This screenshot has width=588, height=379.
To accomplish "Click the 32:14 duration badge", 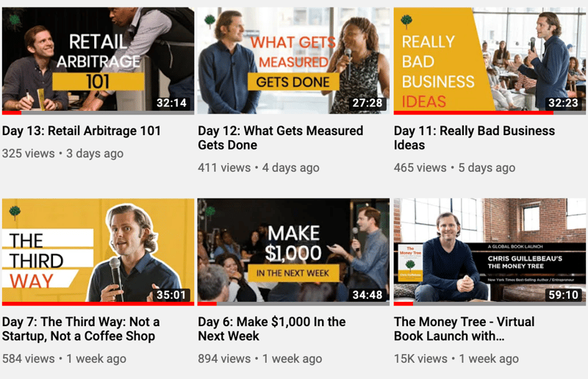I will 171,103.
